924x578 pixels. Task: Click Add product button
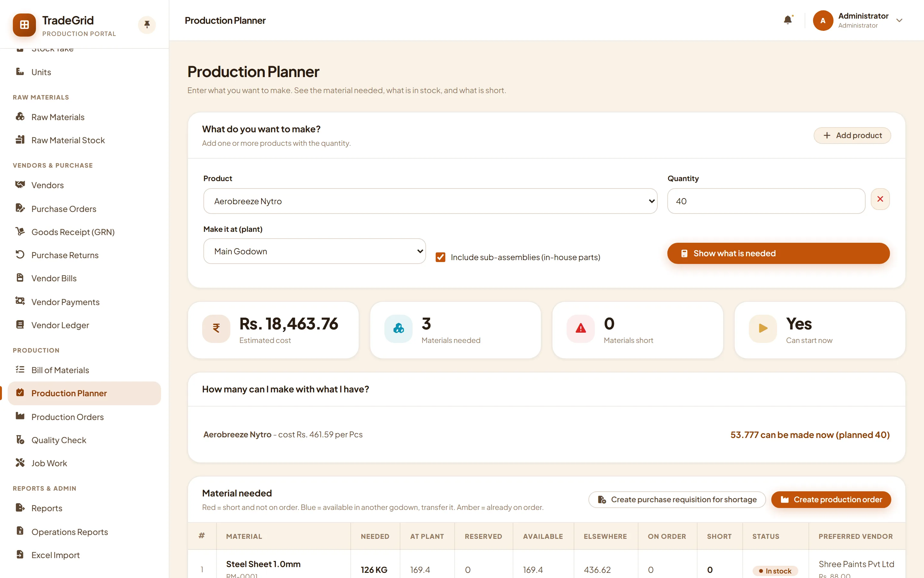click(852, 135)
